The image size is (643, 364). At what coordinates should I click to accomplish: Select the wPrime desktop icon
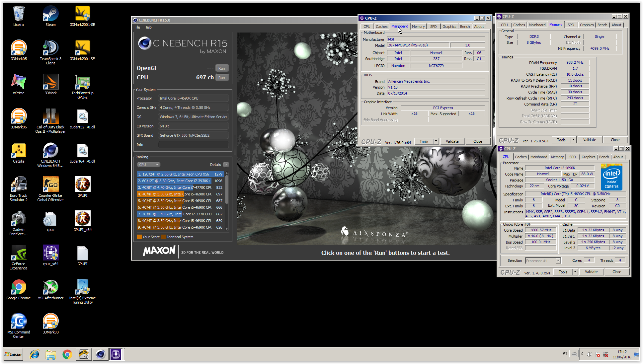click(19, 84)
